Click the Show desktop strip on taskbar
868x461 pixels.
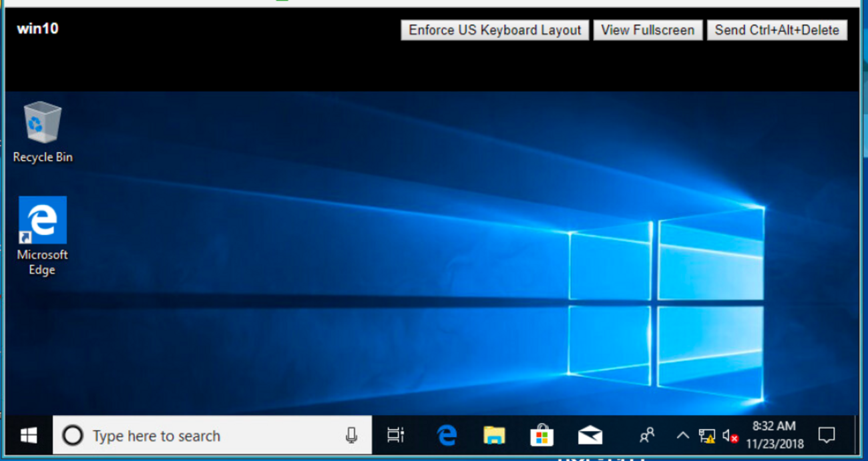pos(857,436)
